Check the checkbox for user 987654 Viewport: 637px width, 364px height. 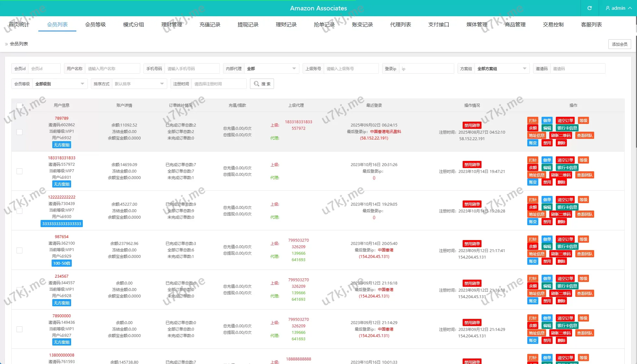[x=19, y=250]
